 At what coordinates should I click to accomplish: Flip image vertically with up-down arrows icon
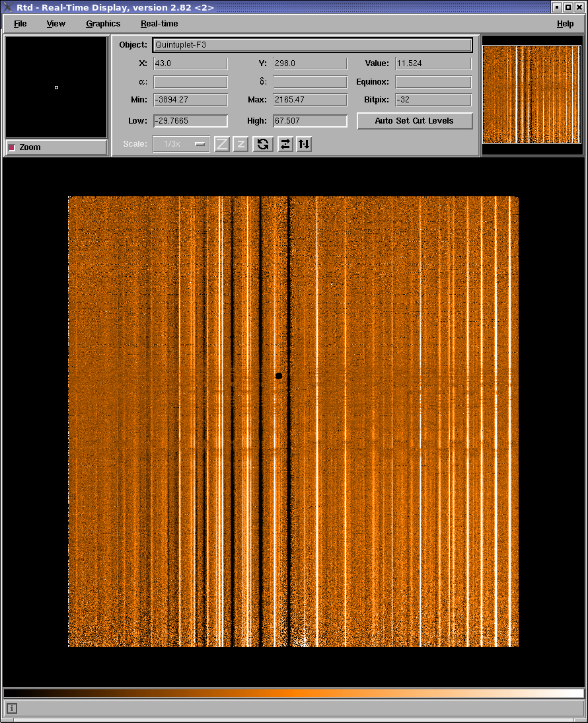coord(304,144)
